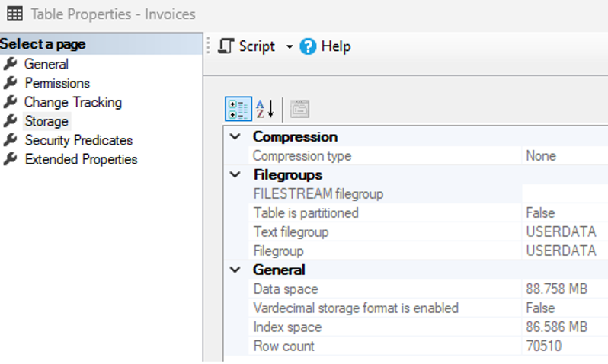Click the General category header

coord(279,270)
